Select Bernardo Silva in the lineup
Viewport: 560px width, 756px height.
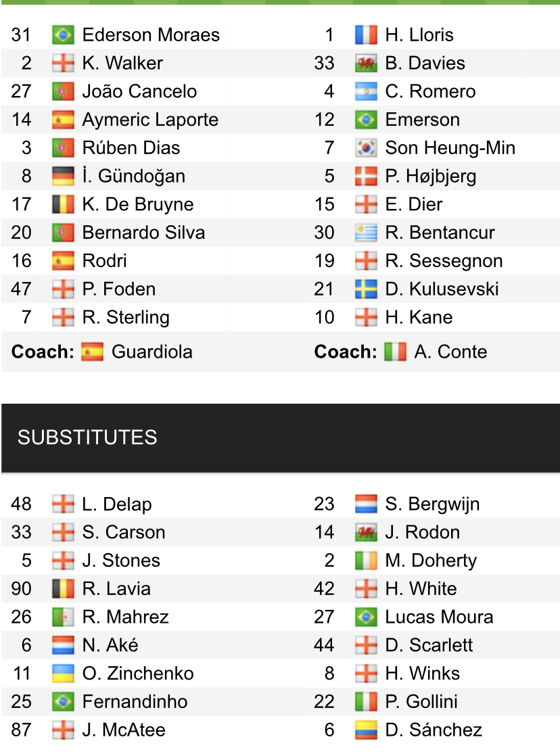[144, 233]
